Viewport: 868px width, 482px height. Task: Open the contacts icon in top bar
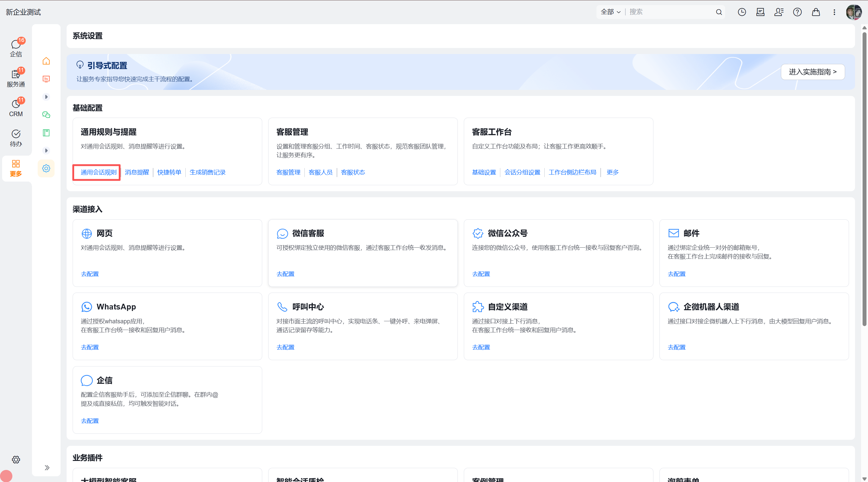click(x=779, y=12)
